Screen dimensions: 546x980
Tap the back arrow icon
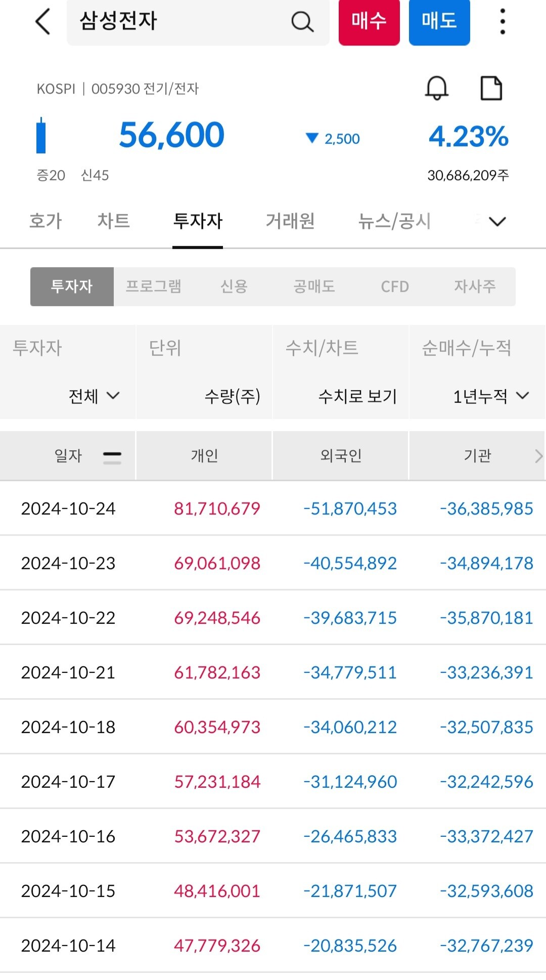pos(43,22)
